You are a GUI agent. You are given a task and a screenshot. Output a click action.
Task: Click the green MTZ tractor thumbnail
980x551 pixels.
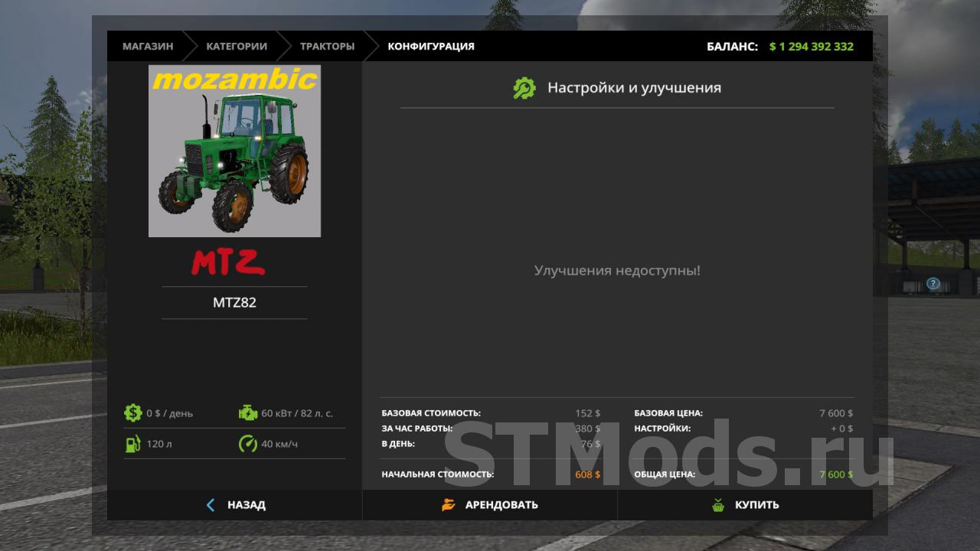(x=234, y=151)
